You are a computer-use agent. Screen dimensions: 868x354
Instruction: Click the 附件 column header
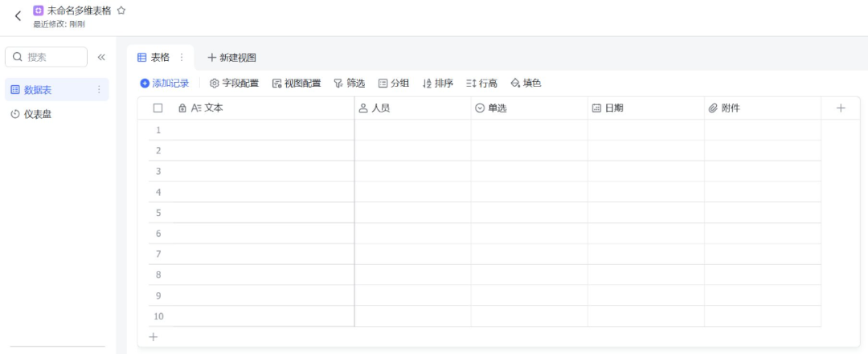pyautogui.click(x=763, y=108)
